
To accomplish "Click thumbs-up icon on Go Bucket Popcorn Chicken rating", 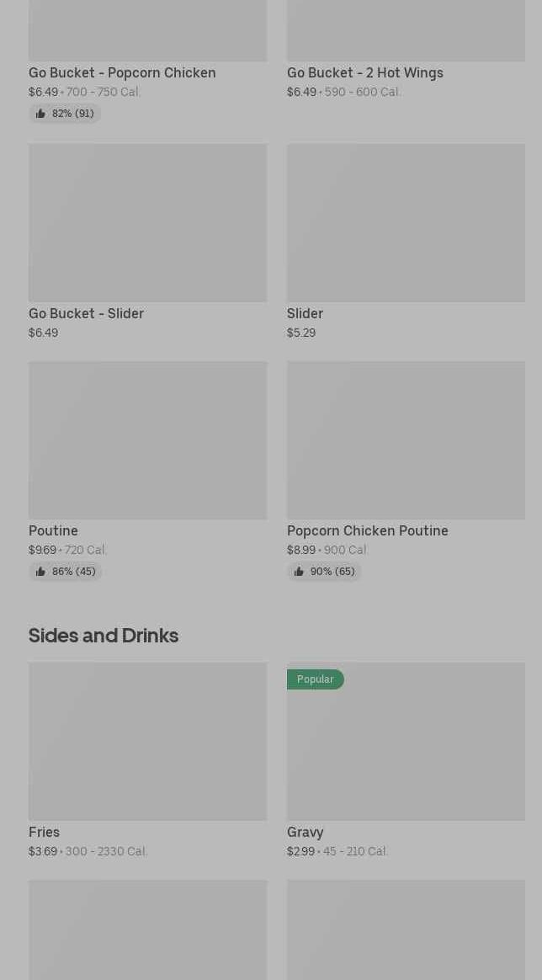I will (40, 114).
